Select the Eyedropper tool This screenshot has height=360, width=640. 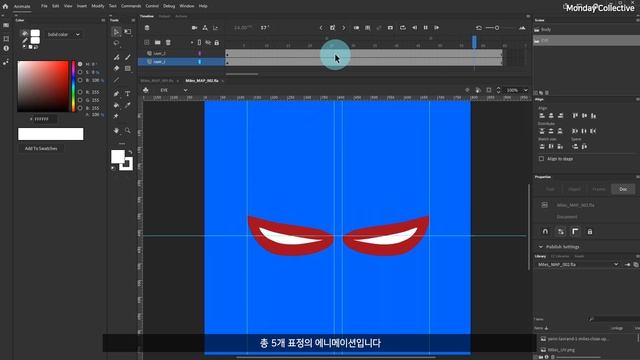[x=128, y=105]
